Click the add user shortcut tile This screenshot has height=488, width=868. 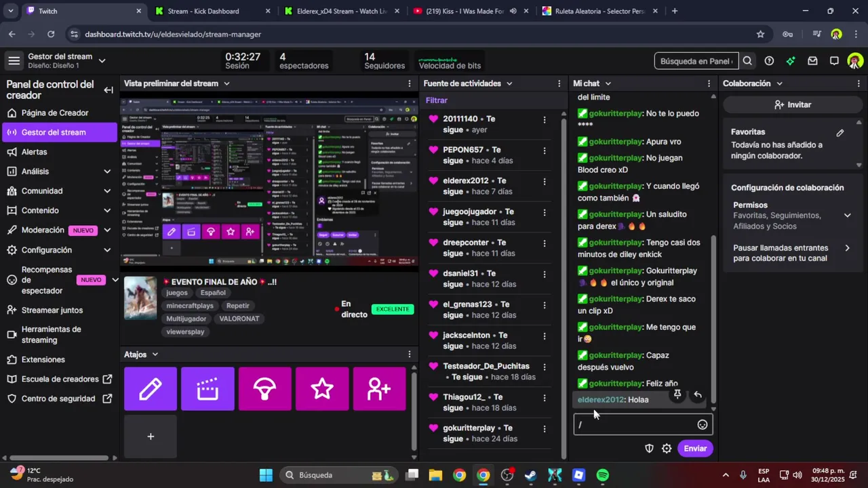pos(379,389)
